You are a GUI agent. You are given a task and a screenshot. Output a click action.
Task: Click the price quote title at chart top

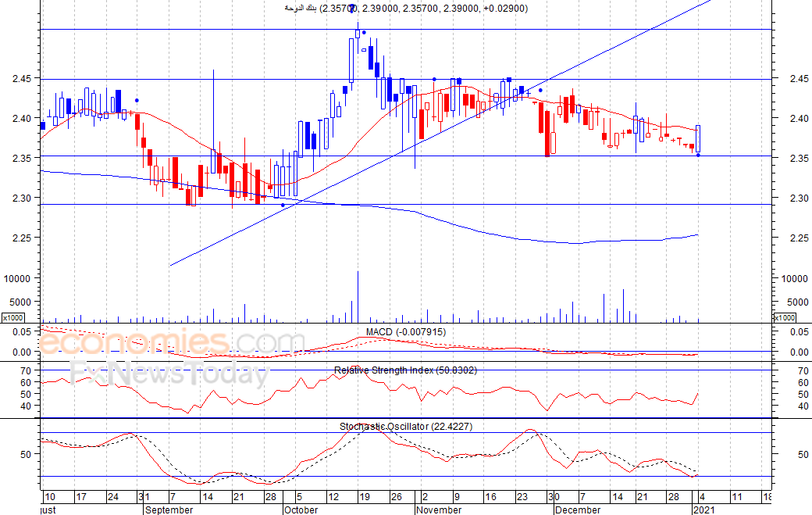(406, 9)
